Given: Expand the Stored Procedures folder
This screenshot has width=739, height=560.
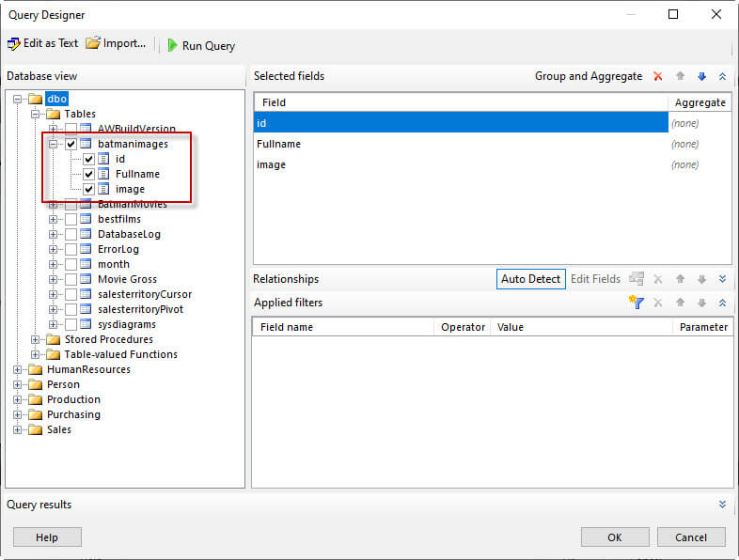Looking at the screenshot, I should [36, 339].
